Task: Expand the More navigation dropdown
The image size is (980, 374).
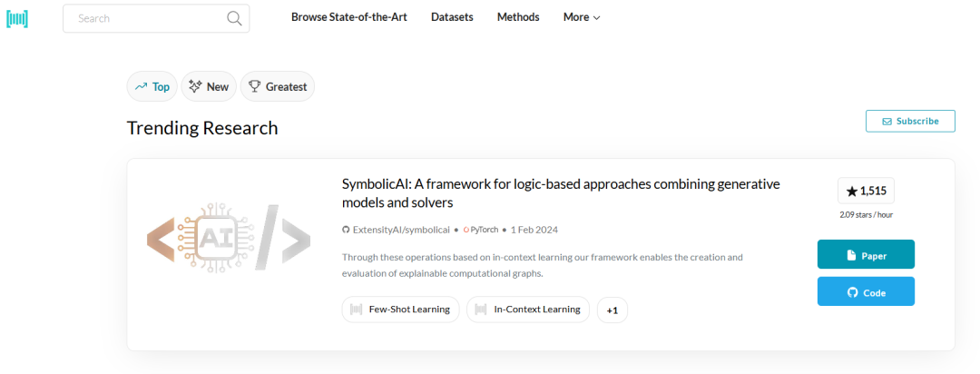Action: 582,17
